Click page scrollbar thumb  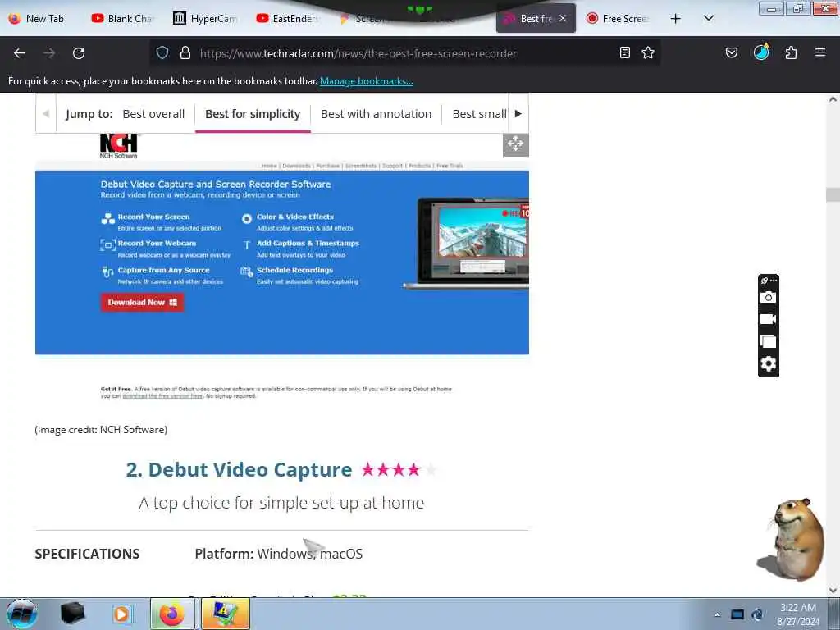click(x=833, y=194)
